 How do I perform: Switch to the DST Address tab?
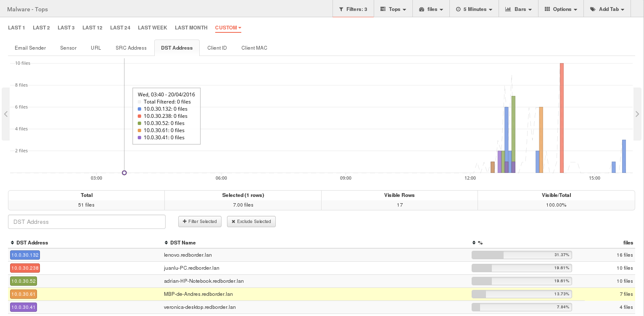tap(177, 48)
